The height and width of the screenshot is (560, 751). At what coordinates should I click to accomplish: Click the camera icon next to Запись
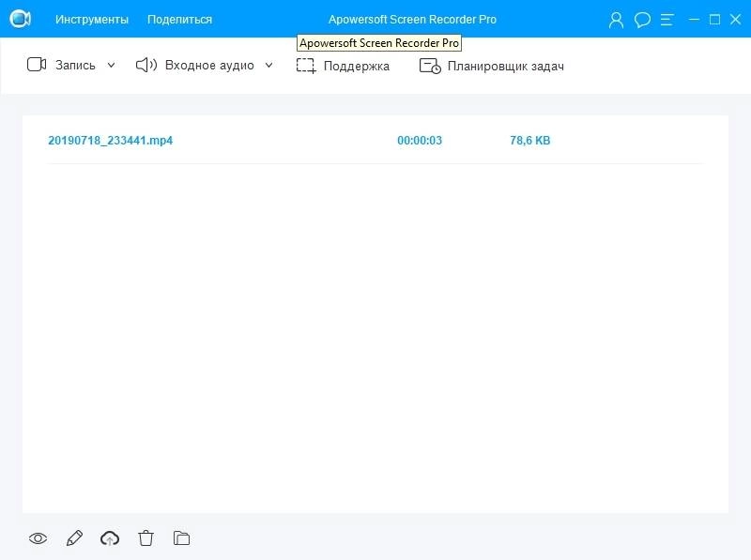pyautogui.click(x=37, y=65)
